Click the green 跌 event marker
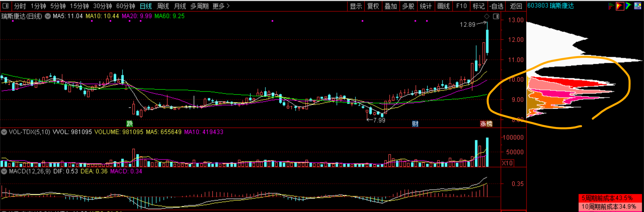Viewport: 644px width, 212px height. 129,124
